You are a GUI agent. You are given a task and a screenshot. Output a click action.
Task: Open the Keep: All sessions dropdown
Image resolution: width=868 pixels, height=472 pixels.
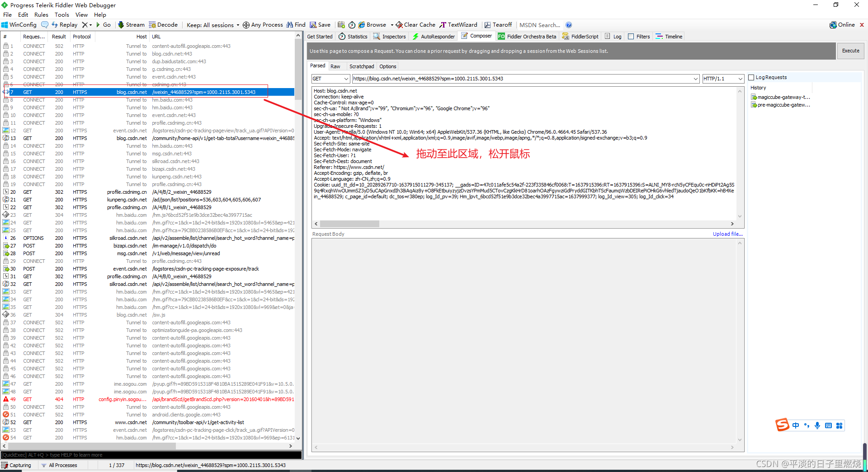213,25
